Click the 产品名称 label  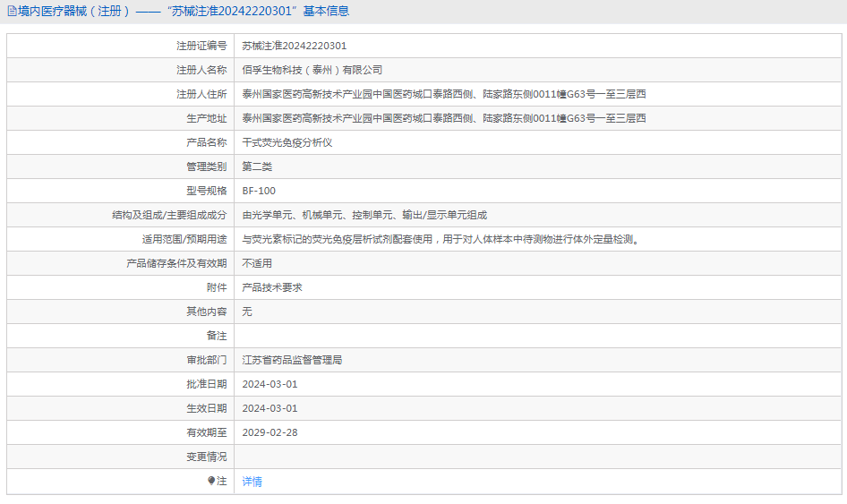click(x=206, y=142)
